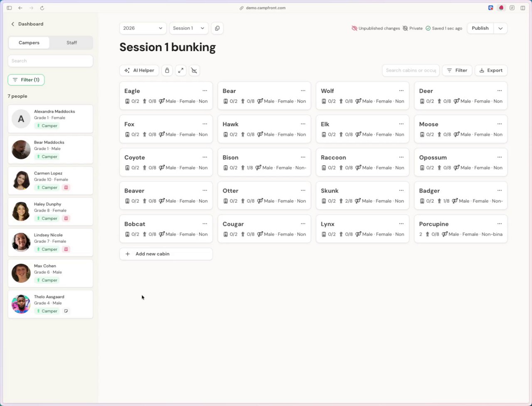
Task: Open the Session 1 dropdown
Action: (189, 28)
